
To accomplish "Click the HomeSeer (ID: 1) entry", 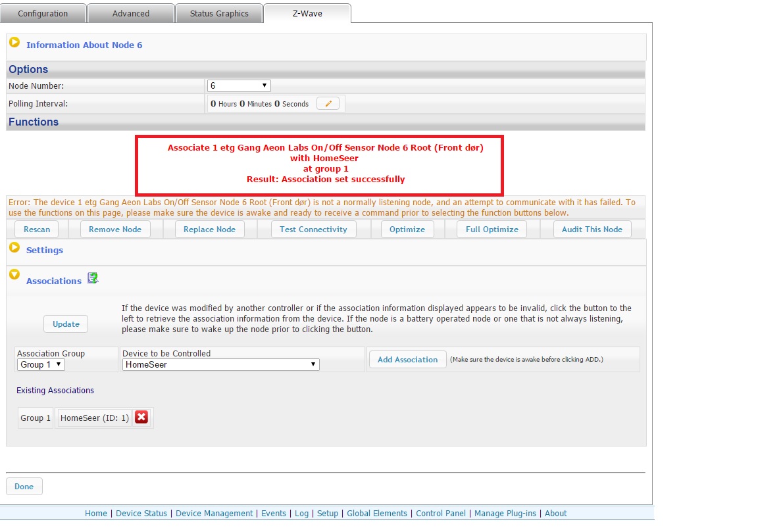I will [95, 418].
